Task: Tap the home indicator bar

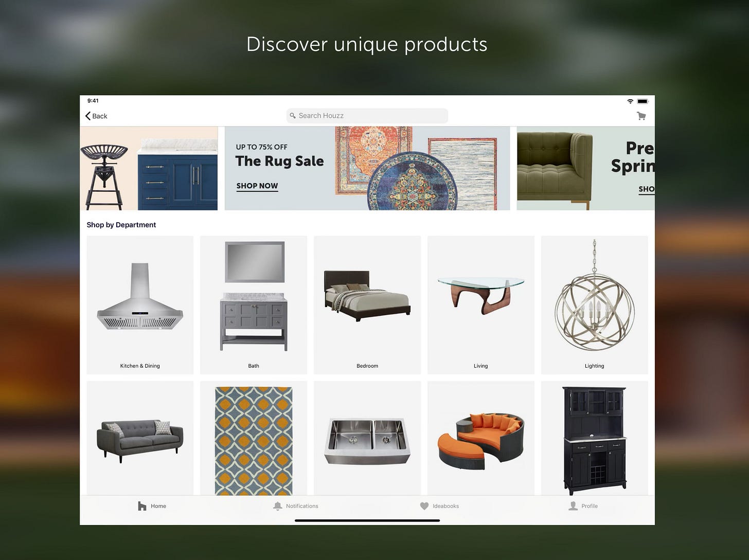Action: (367, 520)
